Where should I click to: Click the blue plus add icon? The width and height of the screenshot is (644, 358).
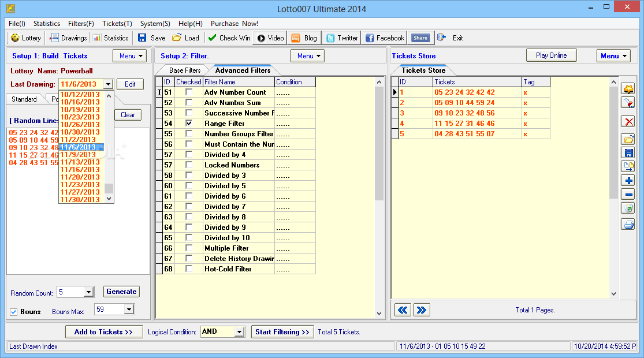(628, 181)
